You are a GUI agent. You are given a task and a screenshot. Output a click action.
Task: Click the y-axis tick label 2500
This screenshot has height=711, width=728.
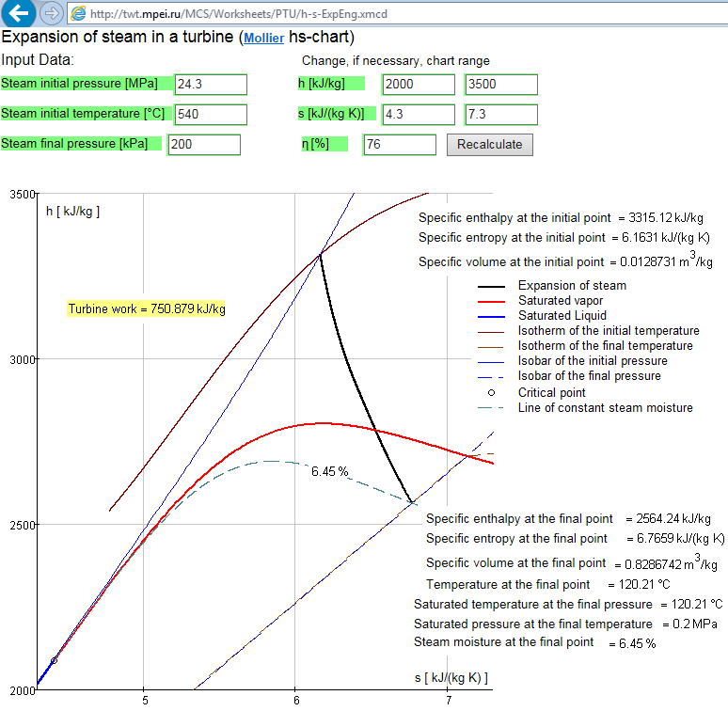click(23, 526)
